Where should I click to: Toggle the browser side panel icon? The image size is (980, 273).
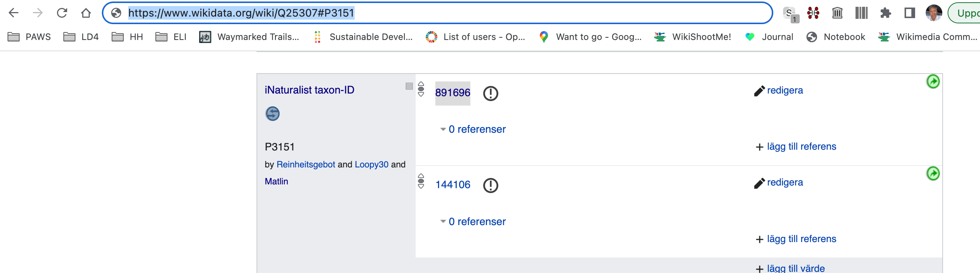[x=909, y=13]
